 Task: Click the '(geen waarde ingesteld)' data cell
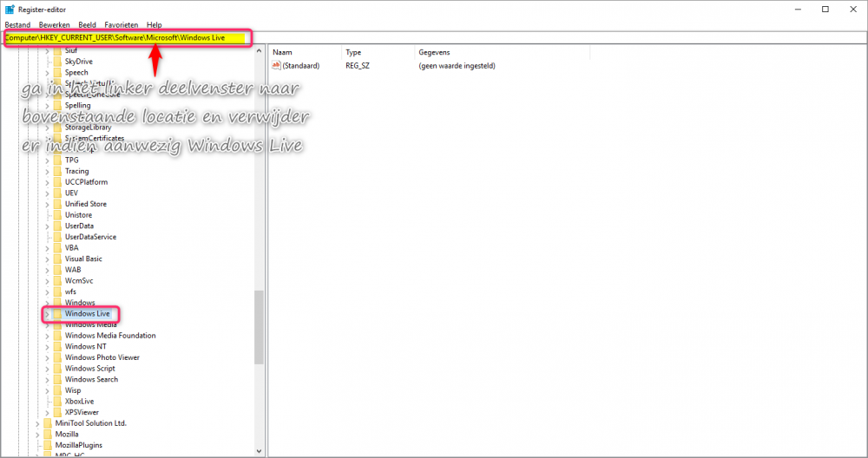[457, 66]
